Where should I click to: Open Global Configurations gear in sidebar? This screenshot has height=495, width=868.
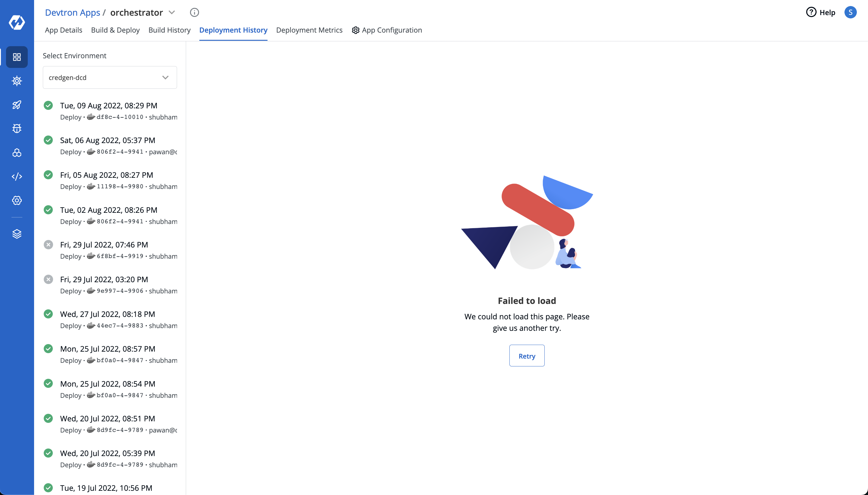pos(17,200)
